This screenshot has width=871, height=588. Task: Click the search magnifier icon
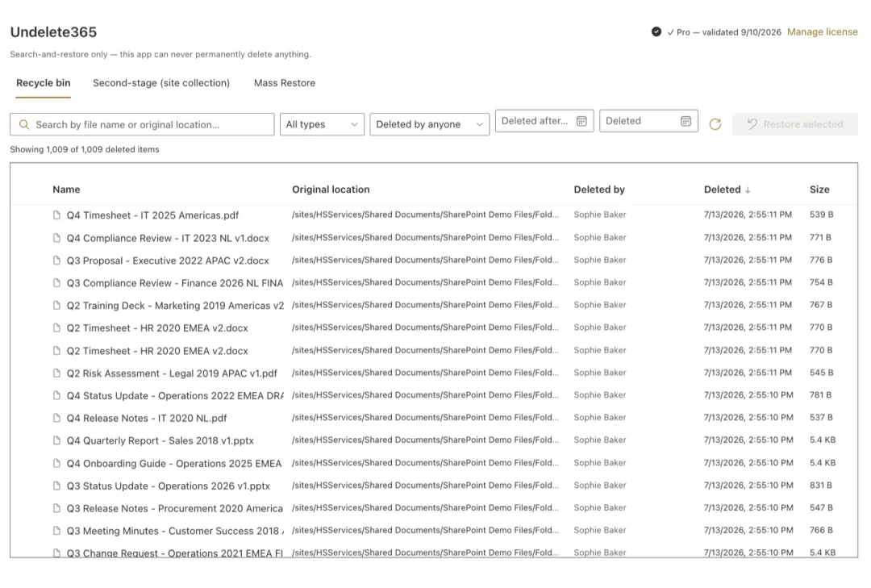click(x=24, y=124)
